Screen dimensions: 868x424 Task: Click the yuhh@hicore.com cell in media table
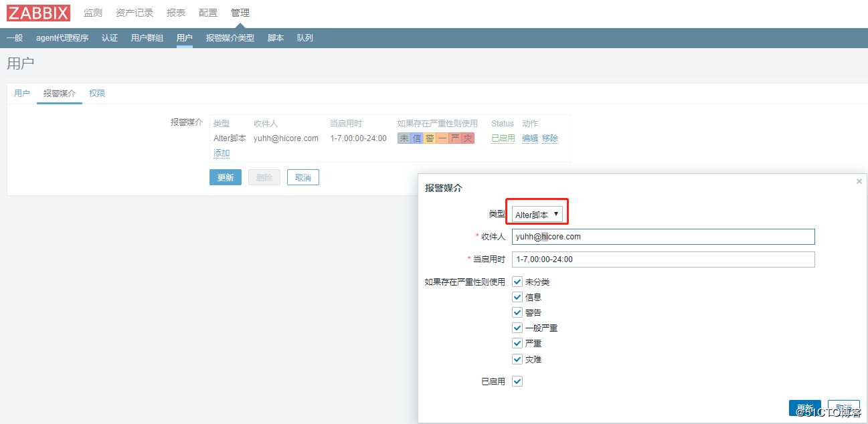tap(286, 138)
